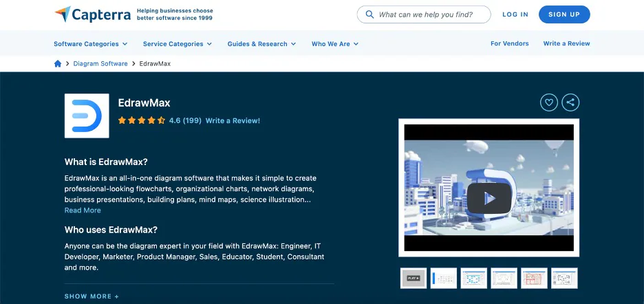
Task: Open Diagram Software breadcrumb link
Action: pyautogui.click(x=100, y=64)
